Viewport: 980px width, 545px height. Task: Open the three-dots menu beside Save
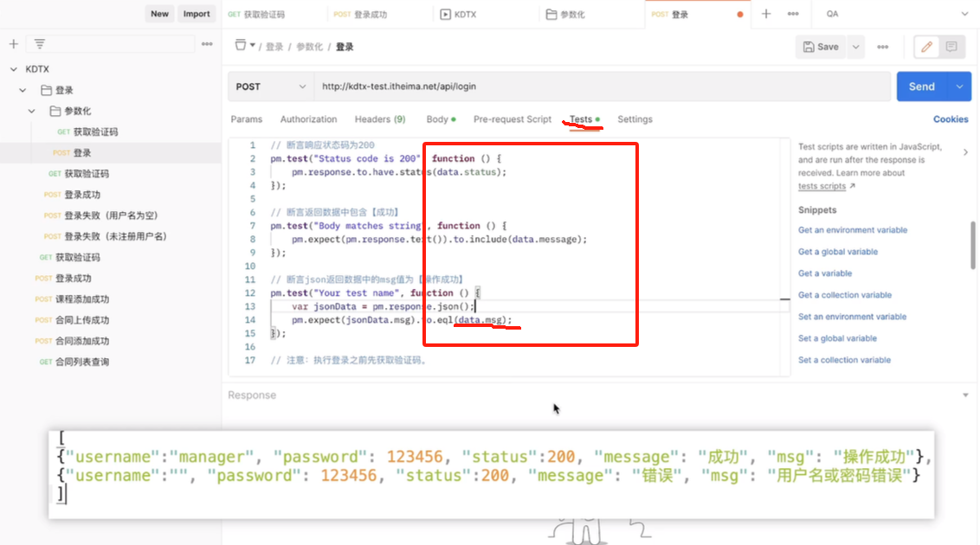click(x=882, y=47)
